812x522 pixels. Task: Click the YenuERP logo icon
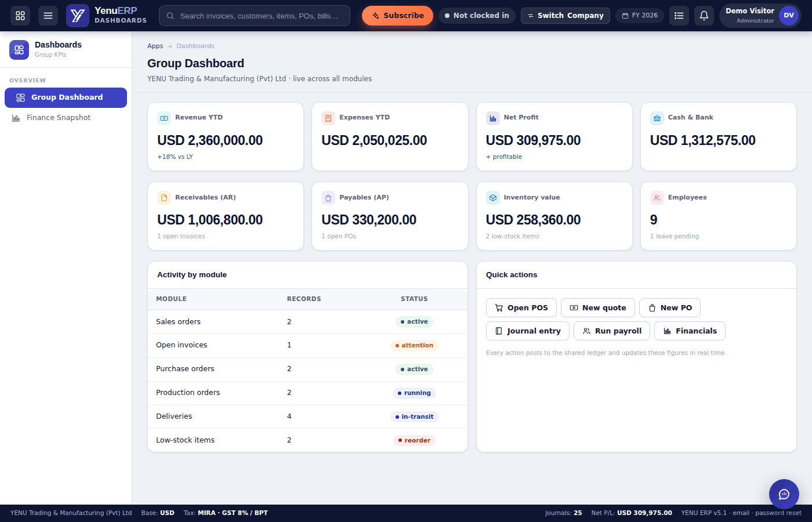click(78, 16)
